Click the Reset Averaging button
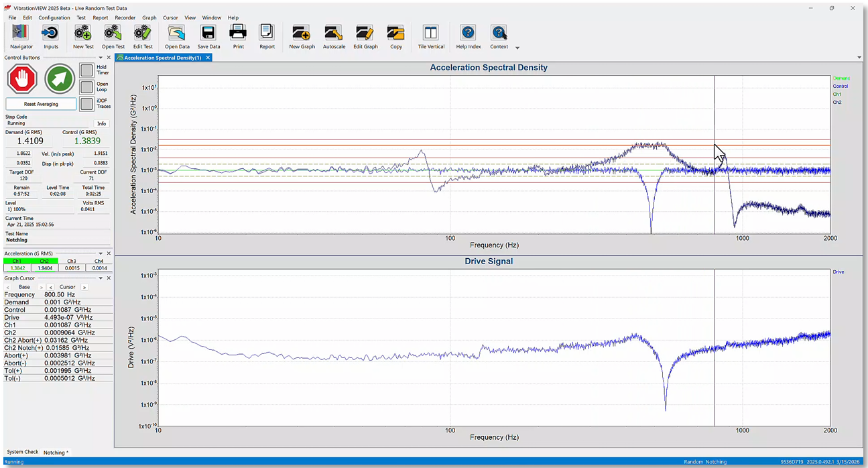The image size is (868, 468). [41, 104]
